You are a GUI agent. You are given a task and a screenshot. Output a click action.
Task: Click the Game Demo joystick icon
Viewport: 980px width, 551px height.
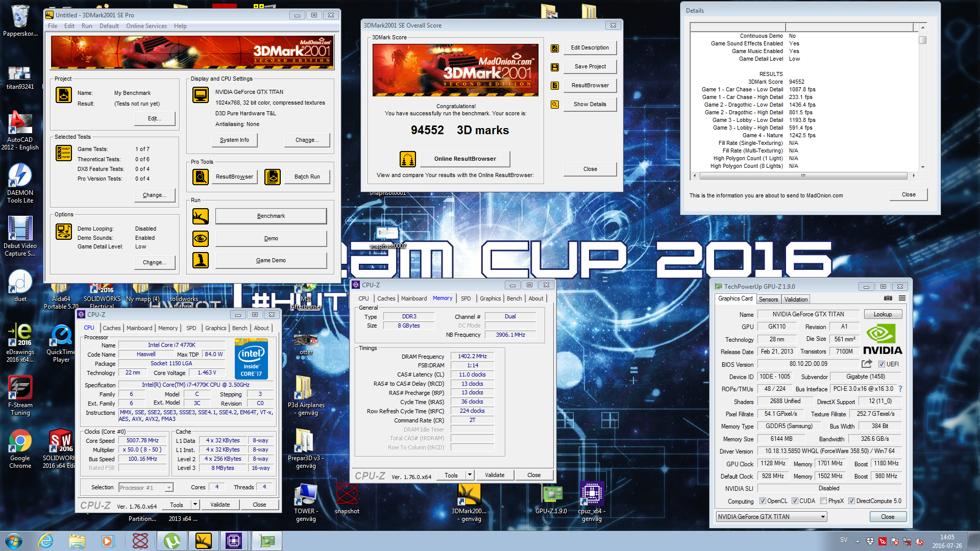200,260
